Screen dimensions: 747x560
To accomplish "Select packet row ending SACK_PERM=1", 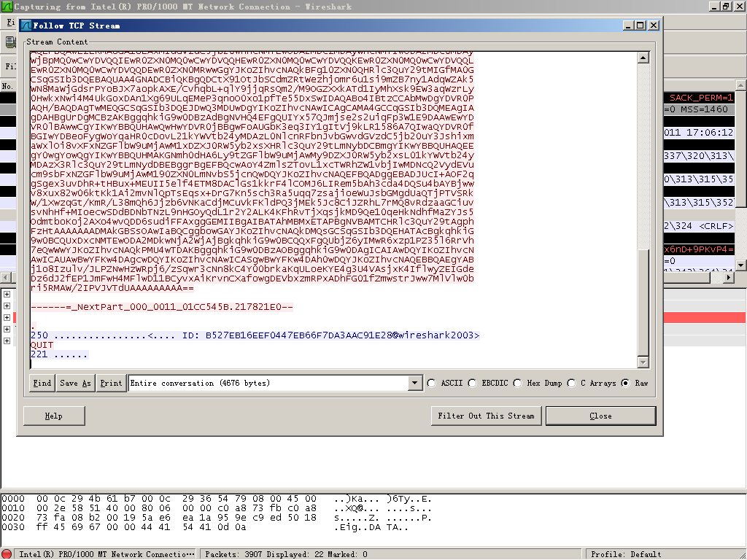I will [x=700, y=98].
